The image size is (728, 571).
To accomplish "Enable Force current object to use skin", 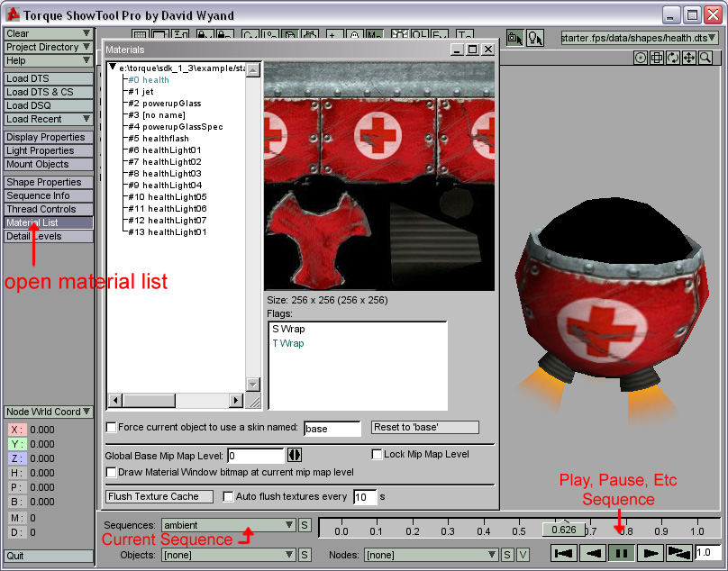I will (112, 427).
